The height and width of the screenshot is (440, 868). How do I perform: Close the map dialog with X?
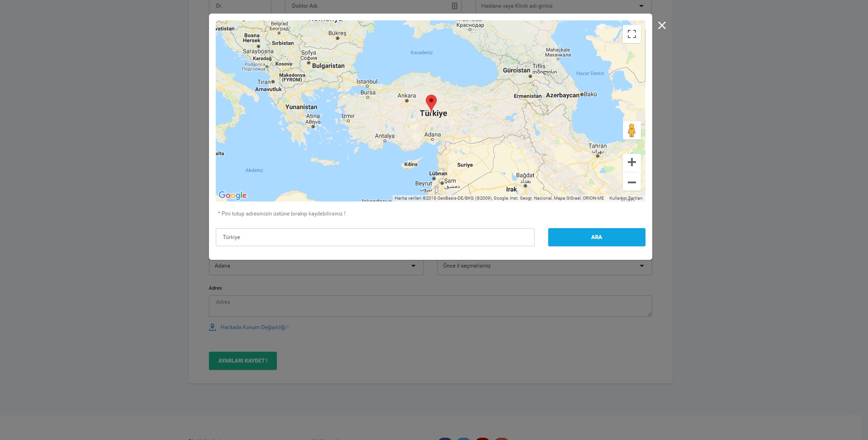coord(662,25)
